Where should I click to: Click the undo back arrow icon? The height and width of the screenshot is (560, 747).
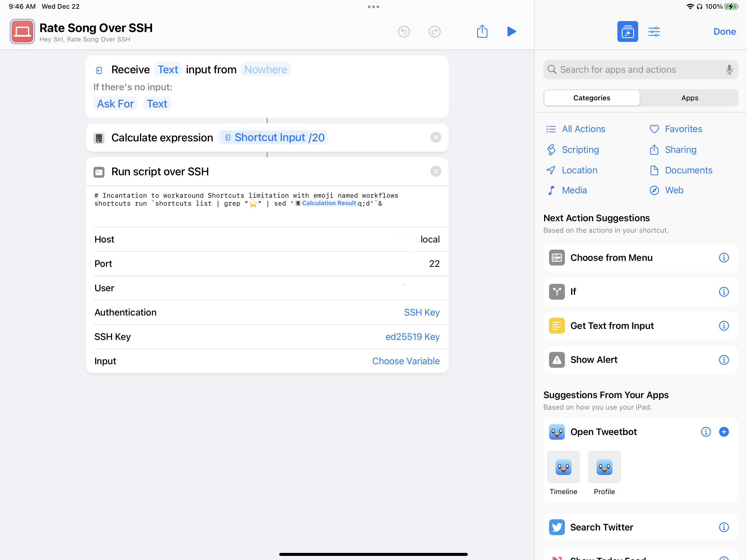point(404,32)
